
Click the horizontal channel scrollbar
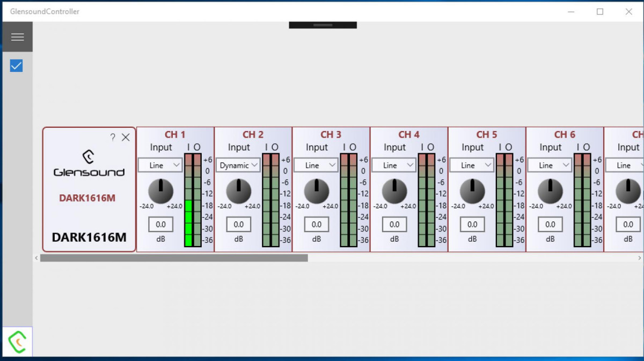click(x=174, y=258)
